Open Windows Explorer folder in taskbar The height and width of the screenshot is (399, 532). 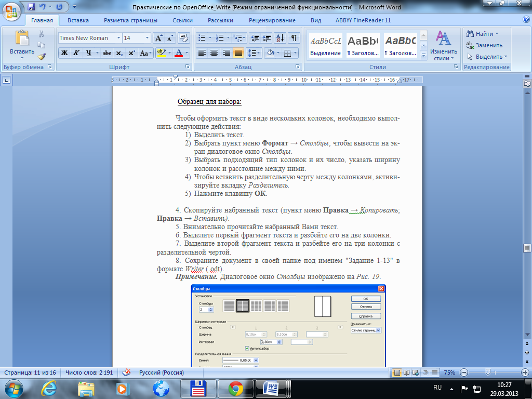tap(86, 389)
